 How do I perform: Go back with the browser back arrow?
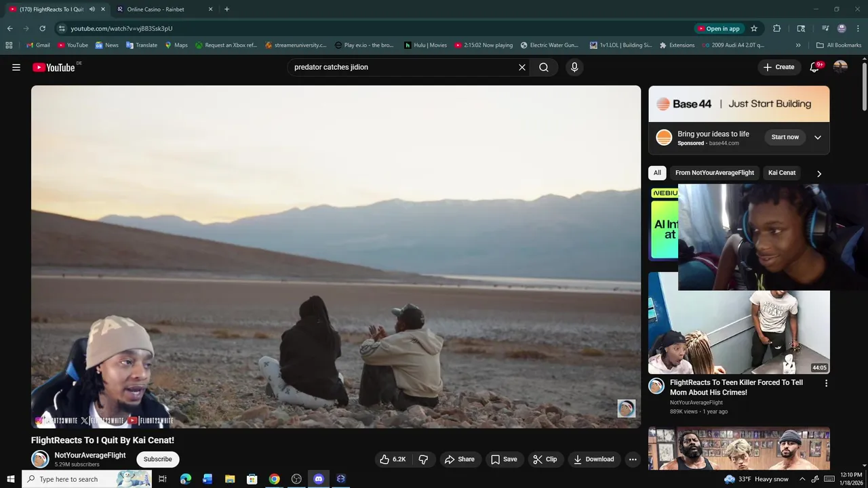9,28
